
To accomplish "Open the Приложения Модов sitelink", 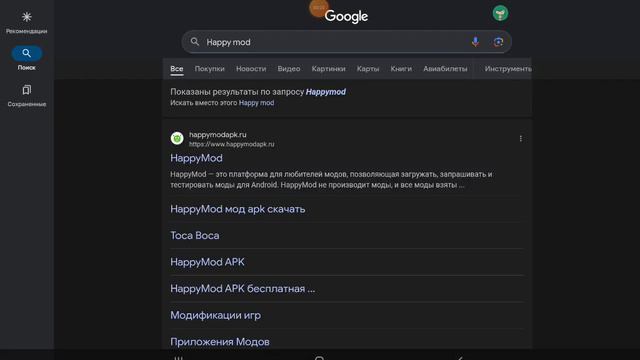I will pos(220,342).
